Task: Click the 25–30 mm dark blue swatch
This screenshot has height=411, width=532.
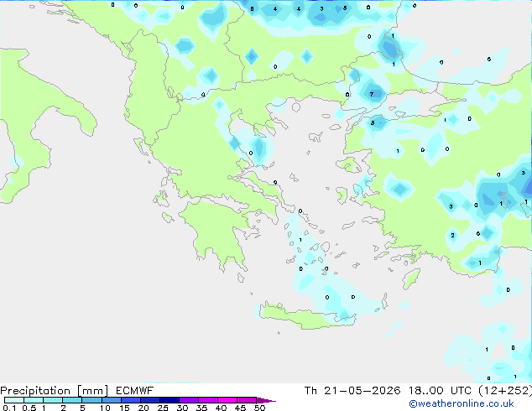Action: pyautogui.click(x=169, y=400)
